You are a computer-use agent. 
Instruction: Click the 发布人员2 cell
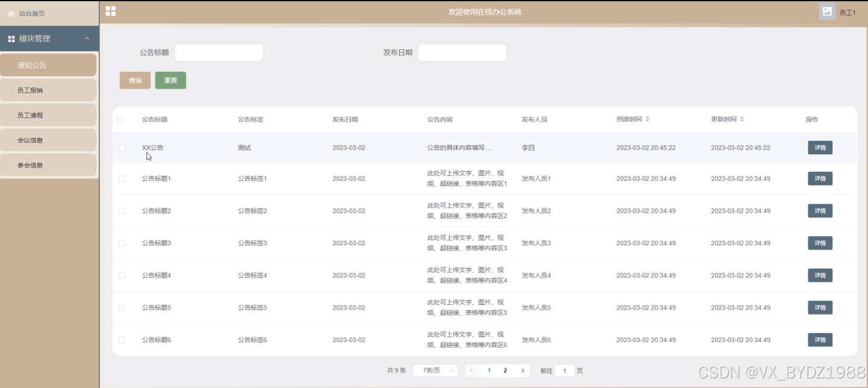pos(536,211)
